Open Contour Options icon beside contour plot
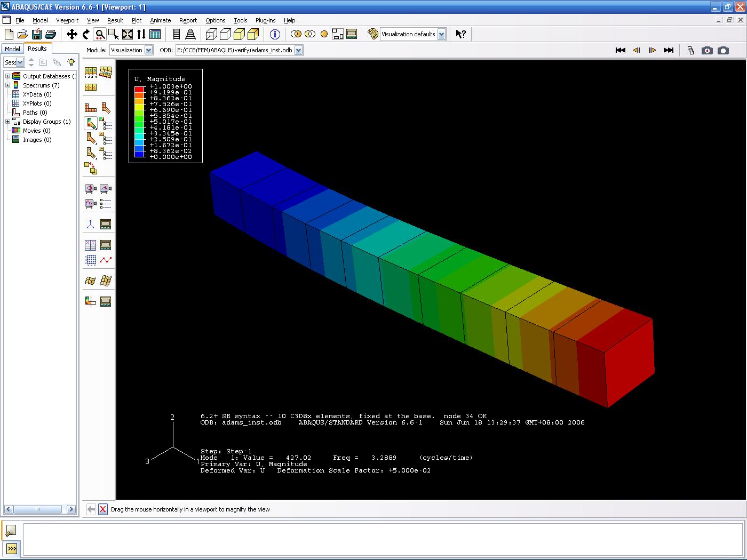Screen dimensions: 747x560 pos(106,124)
